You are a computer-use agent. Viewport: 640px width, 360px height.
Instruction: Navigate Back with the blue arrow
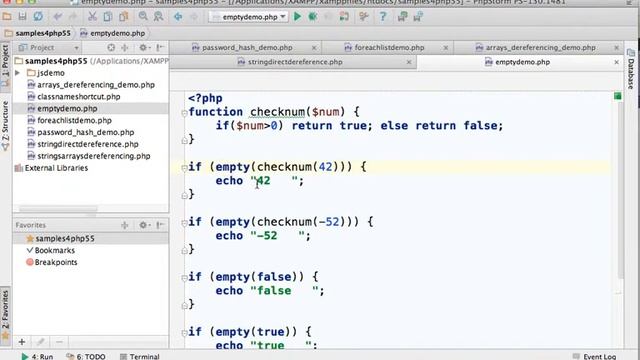(178, 17)
